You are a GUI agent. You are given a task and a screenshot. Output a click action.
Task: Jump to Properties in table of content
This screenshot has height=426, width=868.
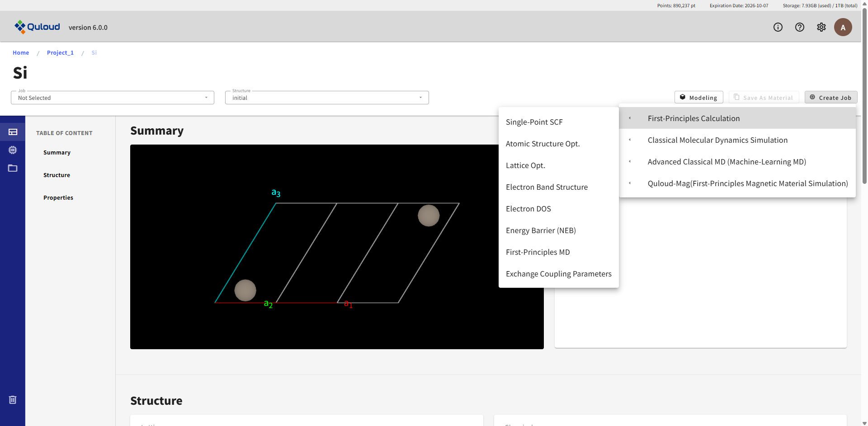tap(58, 198)
